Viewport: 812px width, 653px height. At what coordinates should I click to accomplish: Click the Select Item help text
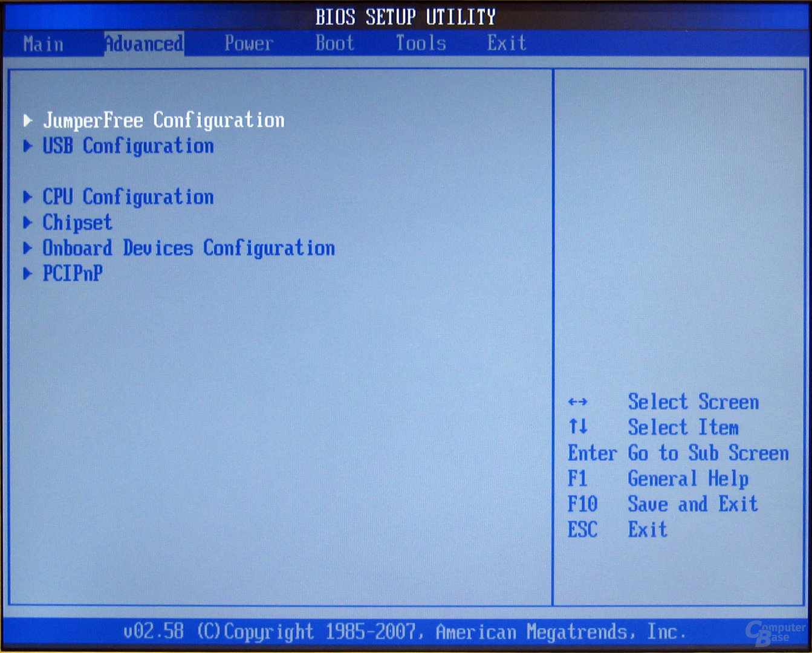(683, 427)
